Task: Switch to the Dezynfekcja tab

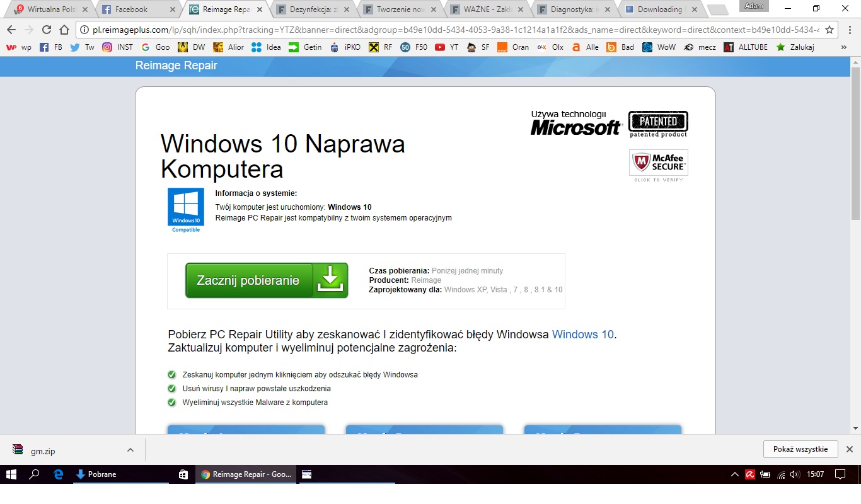Action: (x=314, y=9)
